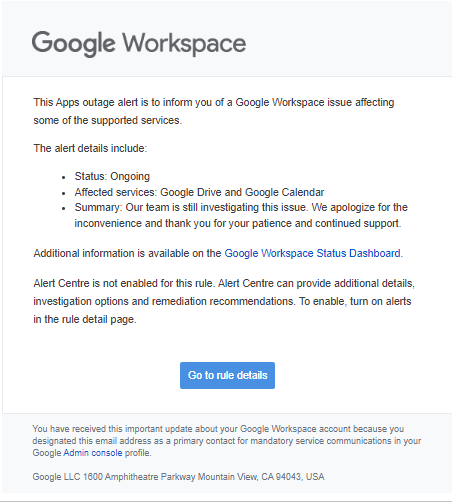Viewport: 452px width, 502px height.
Task: Click the word 'Google' in the logo
Action: [73, 44]
